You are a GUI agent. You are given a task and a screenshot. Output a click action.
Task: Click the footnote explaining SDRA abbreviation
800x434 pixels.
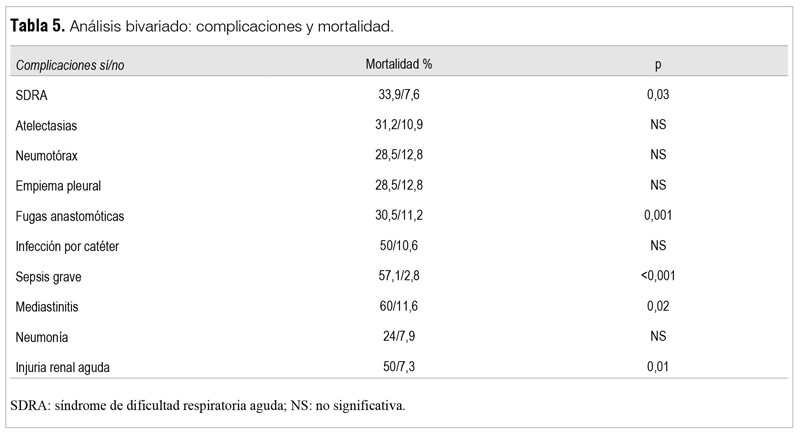(x=207, y=407)
